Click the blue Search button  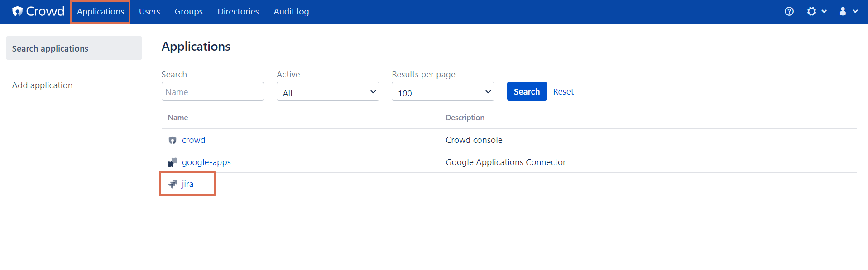527,91
